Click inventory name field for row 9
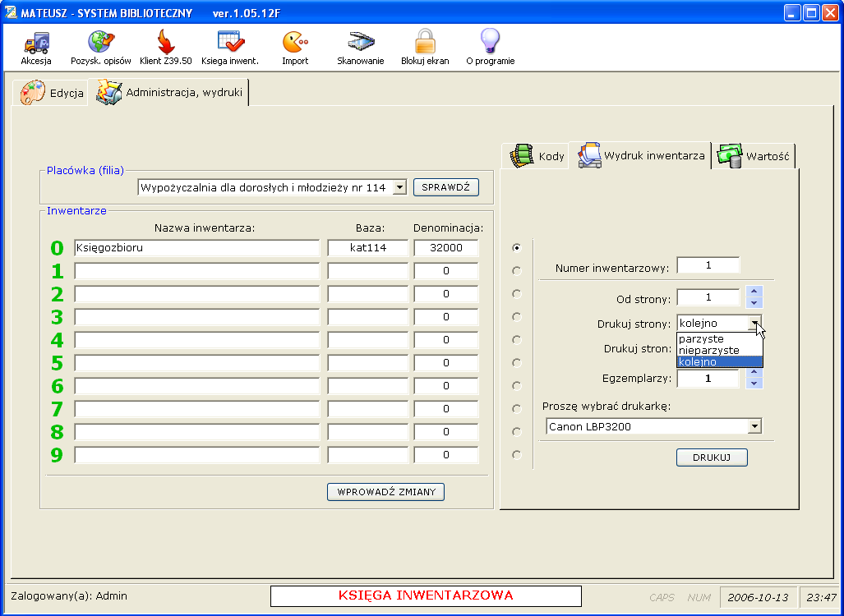Viewport: 844px width, 616px height. 197,455
